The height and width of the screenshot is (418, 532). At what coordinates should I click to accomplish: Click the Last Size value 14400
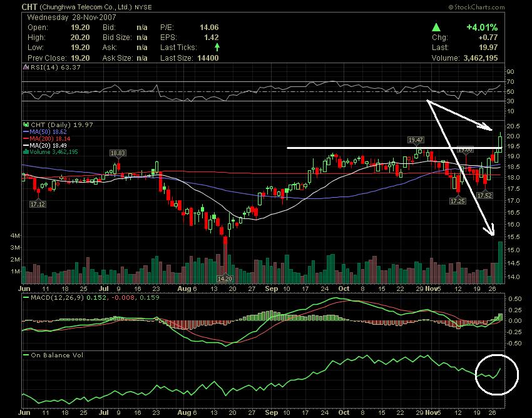[208, 58]
